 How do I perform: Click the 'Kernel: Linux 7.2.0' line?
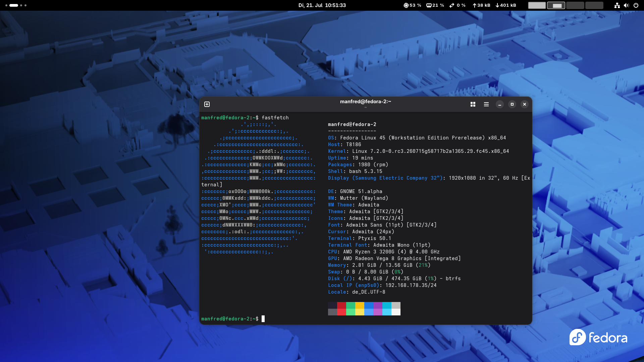tap(419, 151)
